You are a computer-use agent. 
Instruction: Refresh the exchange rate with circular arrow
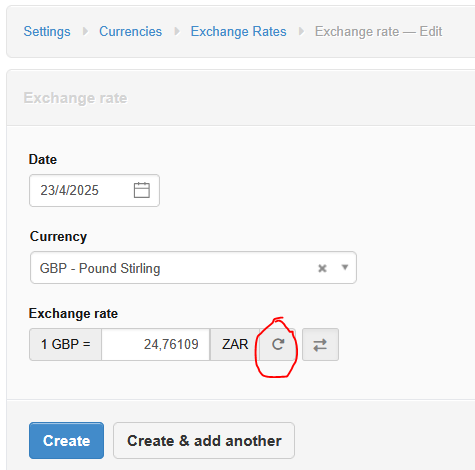pyautogui.click(x=278, y=344)
